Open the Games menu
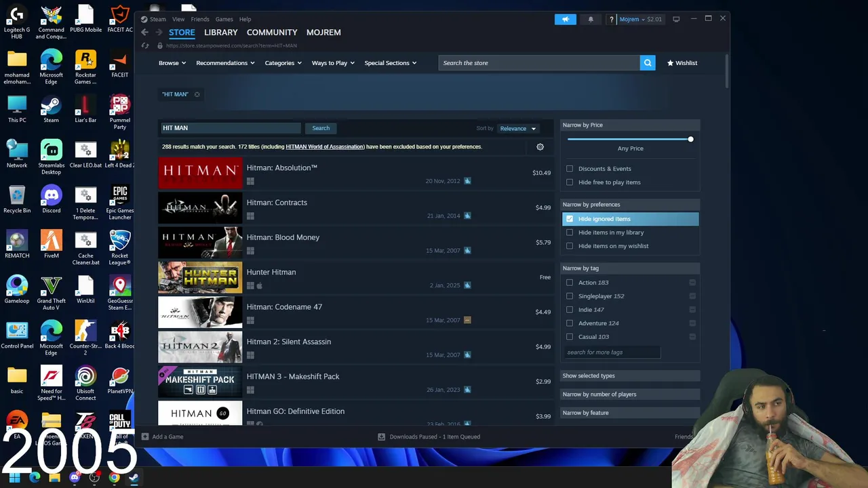Image resolution: width=868 pixels, height=488 pixels. tap(224, 19)
